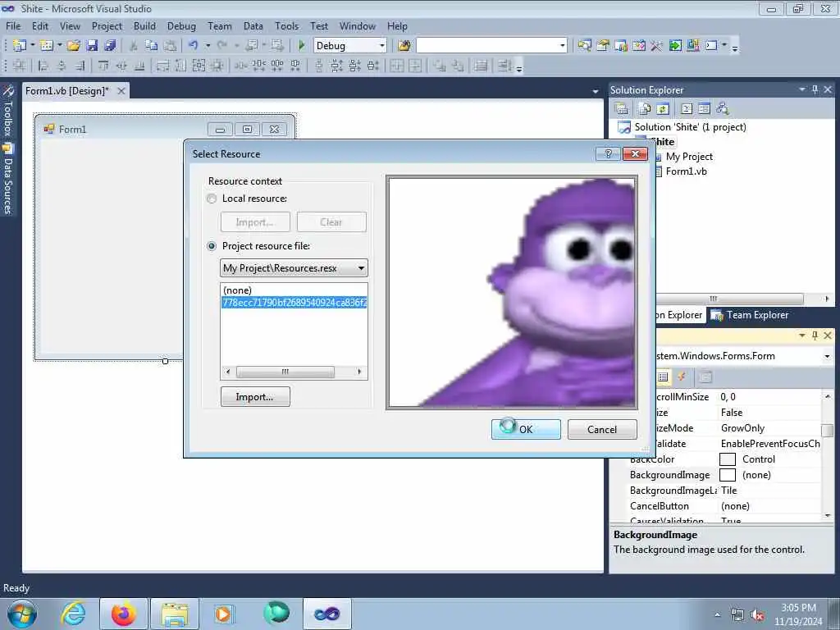Open Internet Explorer from the taskbar

[x=73, y=614]
